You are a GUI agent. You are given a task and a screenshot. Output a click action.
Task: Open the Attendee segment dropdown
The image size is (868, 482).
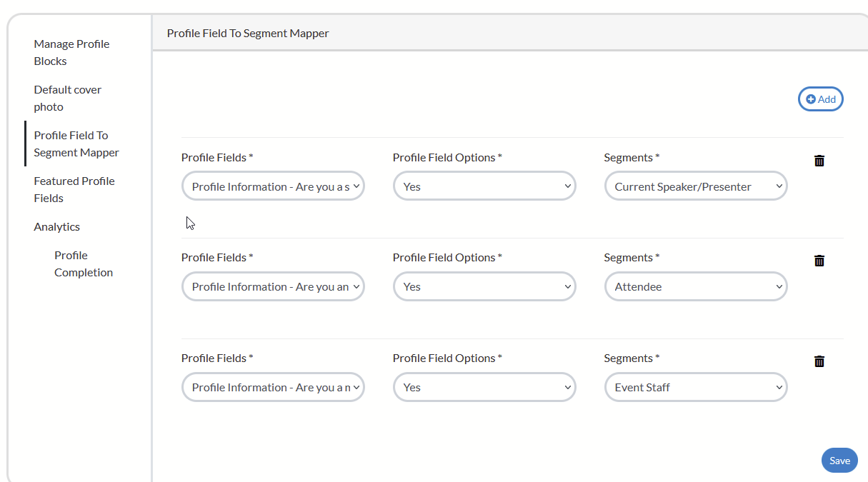pyautogui.click(x=696, y=286)
